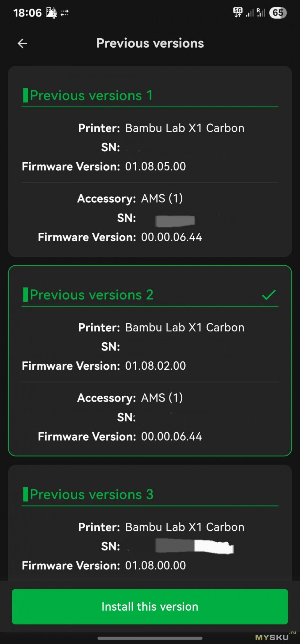
Task: Tap the data transfer arrows status icon
Action: click(64, 13)
